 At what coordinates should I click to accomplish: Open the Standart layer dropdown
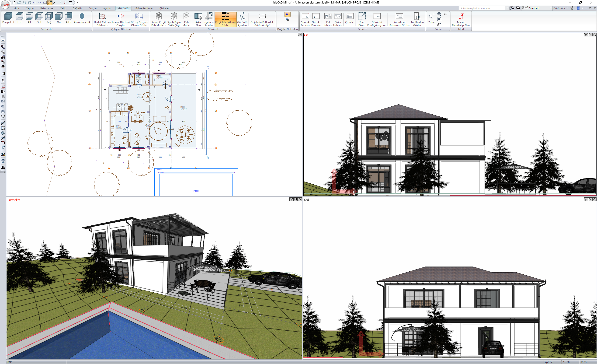point(551,8)
